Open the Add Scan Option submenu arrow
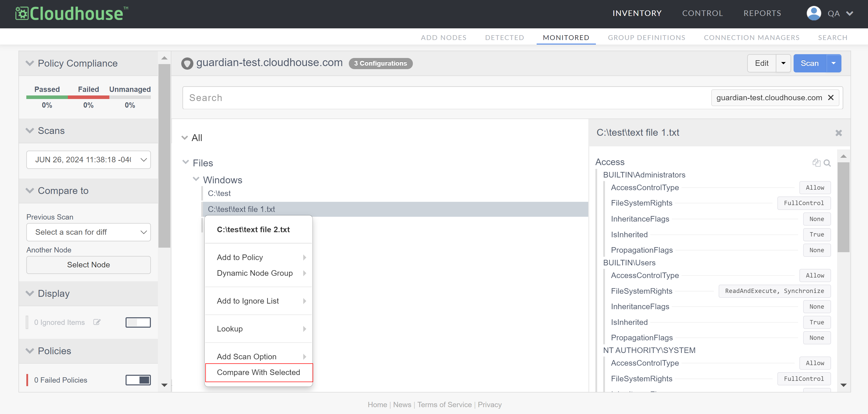Screen dimensions: 868x414 coord(305,357)
